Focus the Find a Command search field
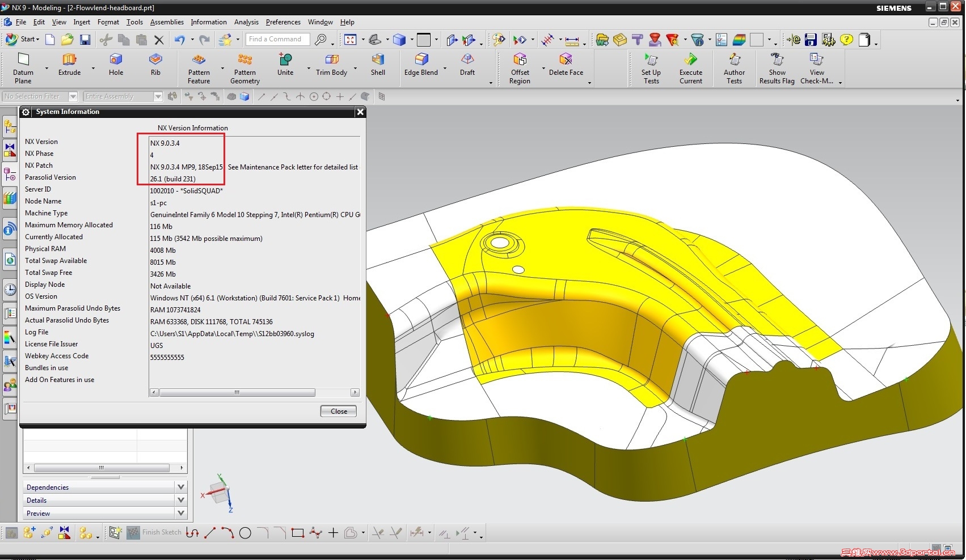 pyautogui.click(x=278, y=39)
